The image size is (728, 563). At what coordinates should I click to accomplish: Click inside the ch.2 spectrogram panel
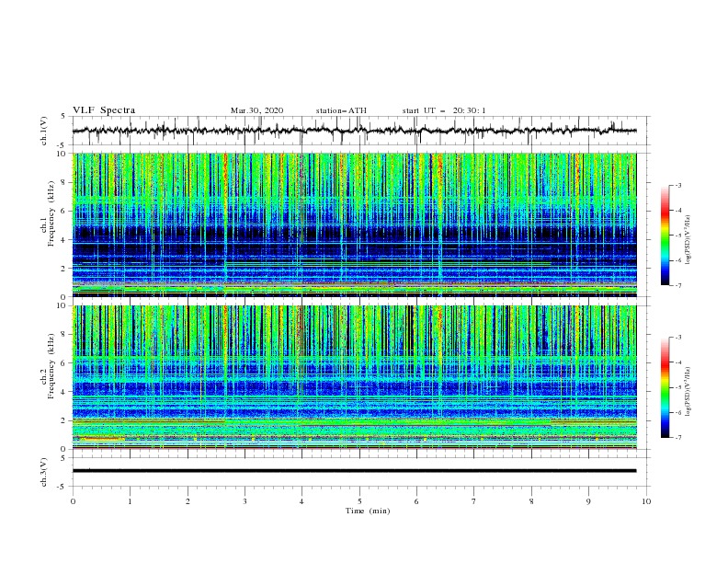354,377
